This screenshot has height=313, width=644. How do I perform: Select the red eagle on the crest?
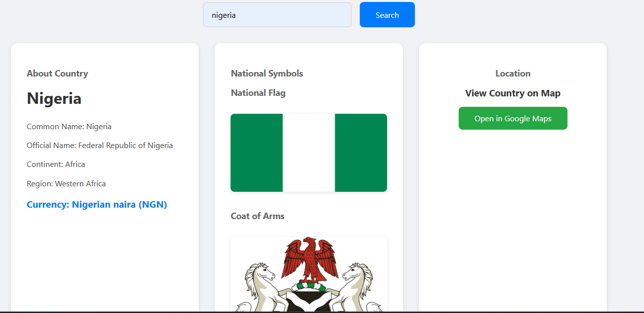pos(310,260)
